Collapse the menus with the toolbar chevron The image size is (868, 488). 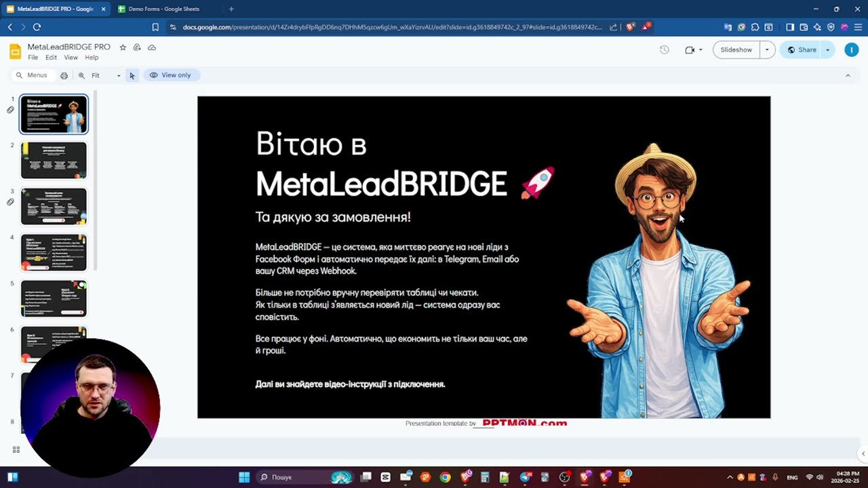(x=848, y=75)
